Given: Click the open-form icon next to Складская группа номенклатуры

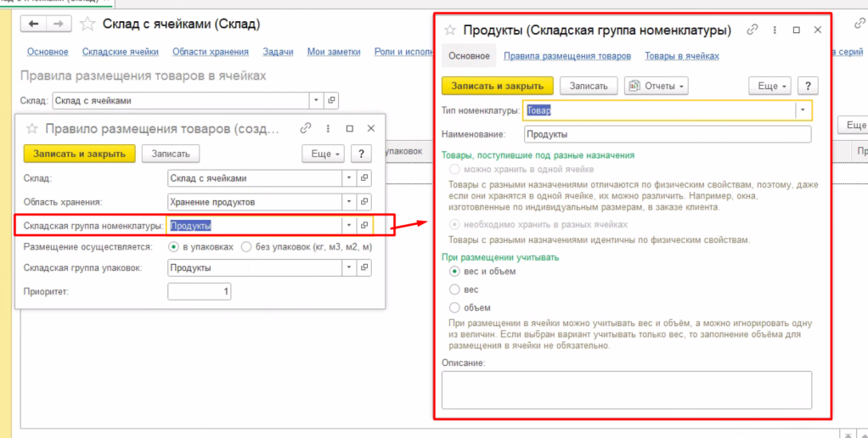Looking at the screenshot, I should [x=364, y=225].
